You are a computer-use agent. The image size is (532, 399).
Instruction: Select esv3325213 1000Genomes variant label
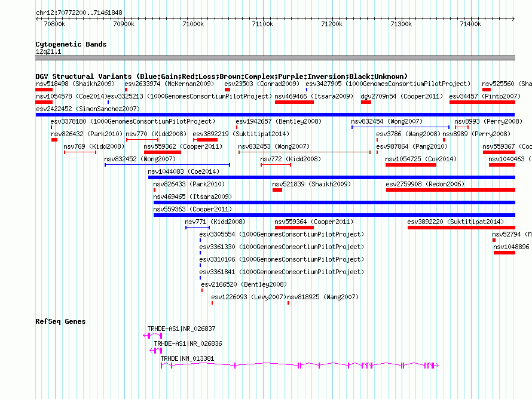click(189, 96)
